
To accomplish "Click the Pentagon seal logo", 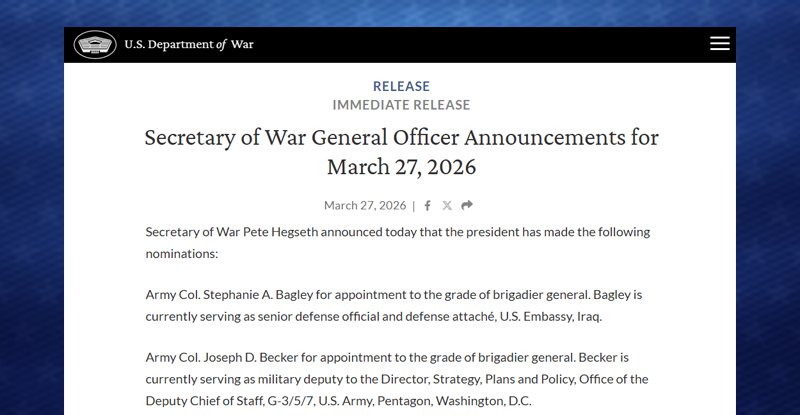I will (94, 44).
